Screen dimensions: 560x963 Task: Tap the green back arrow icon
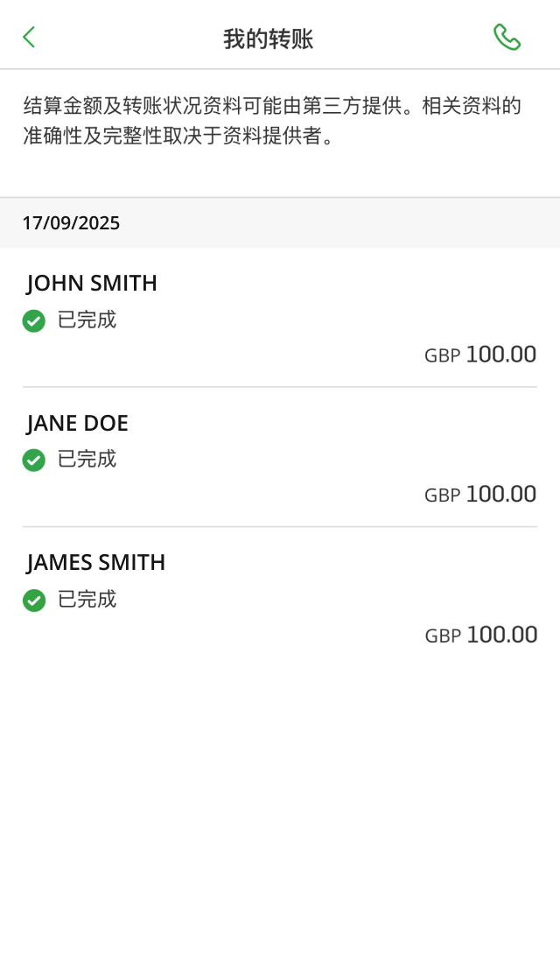(x=29, y=37)
